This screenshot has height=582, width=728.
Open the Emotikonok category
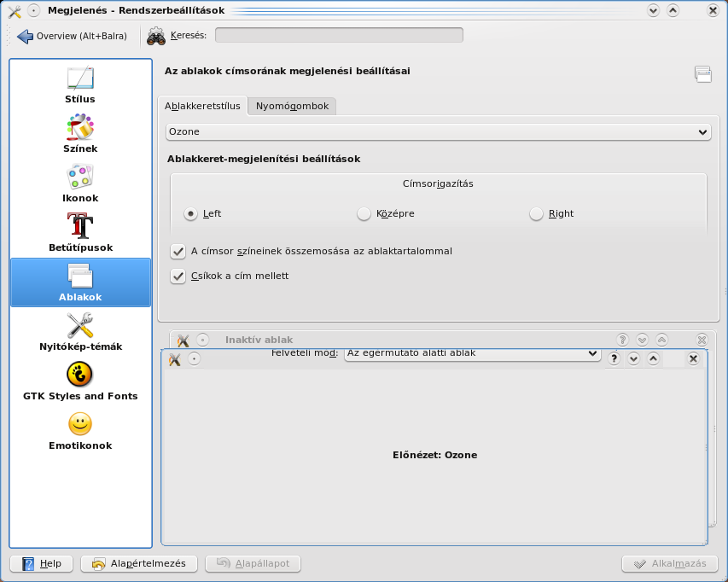pos(80,431)
